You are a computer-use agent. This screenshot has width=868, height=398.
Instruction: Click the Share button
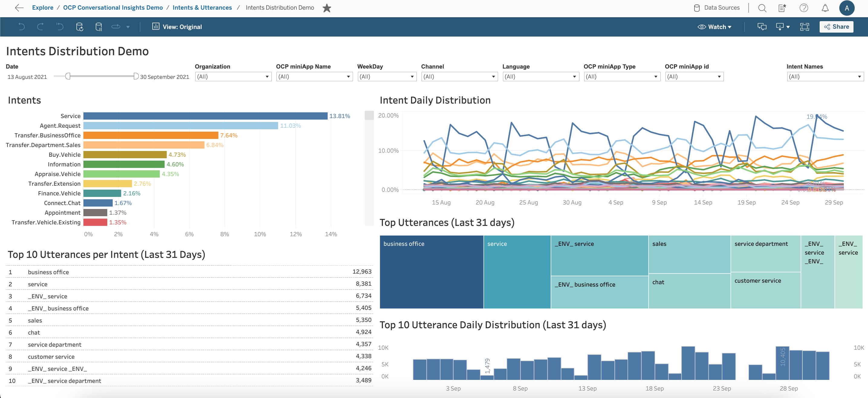836,27
